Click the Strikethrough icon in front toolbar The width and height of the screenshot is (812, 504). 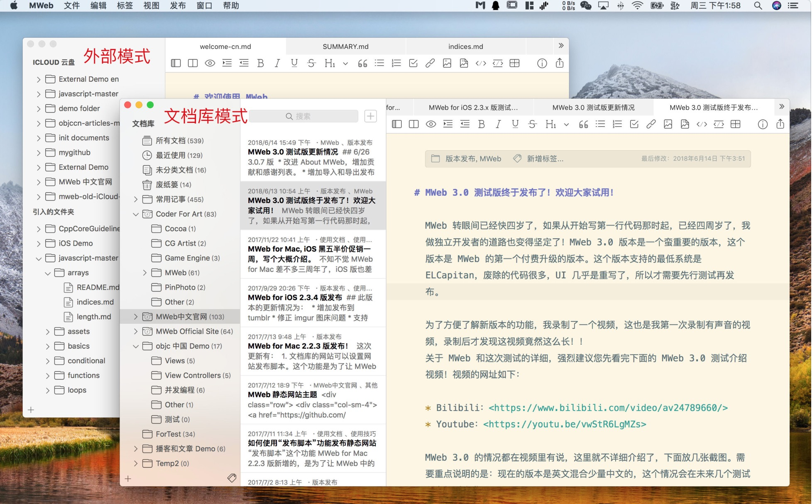pos(532,124)
